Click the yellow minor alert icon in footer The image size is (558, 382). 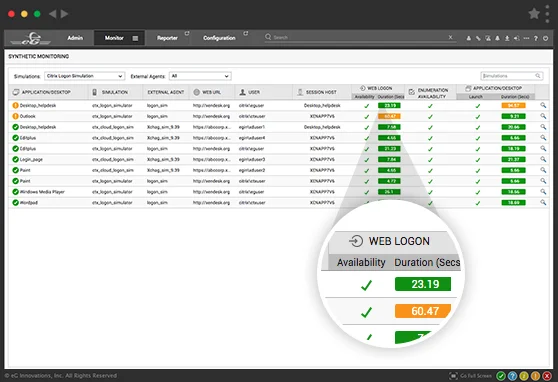523,376
